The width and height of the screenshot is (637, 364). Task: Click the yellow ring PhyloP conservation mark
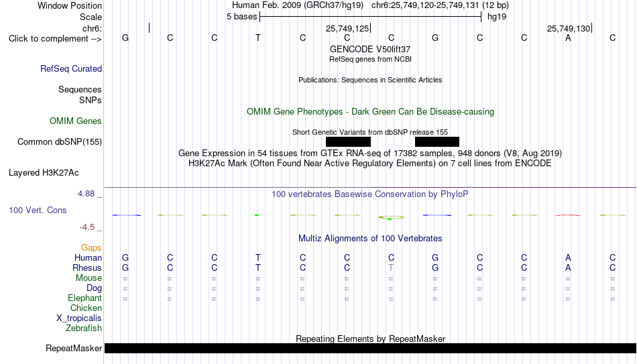click(391, 218)
